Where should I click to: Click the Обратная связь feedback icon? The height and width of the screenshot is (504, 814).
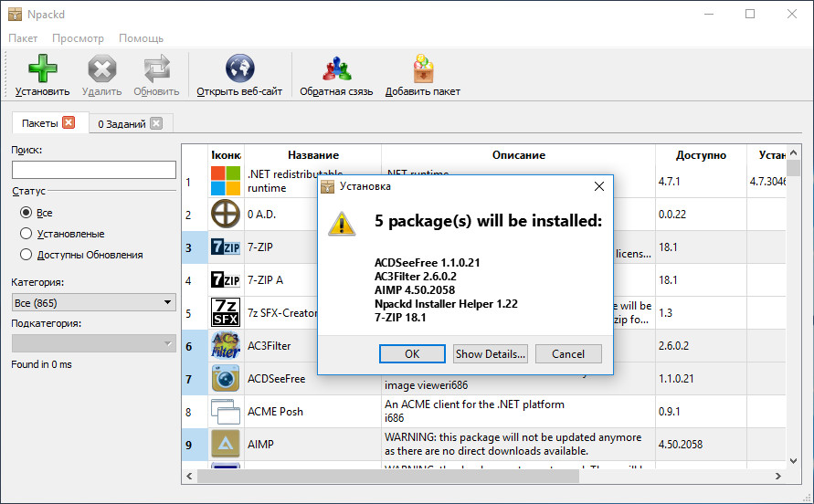tap(336, 68)
